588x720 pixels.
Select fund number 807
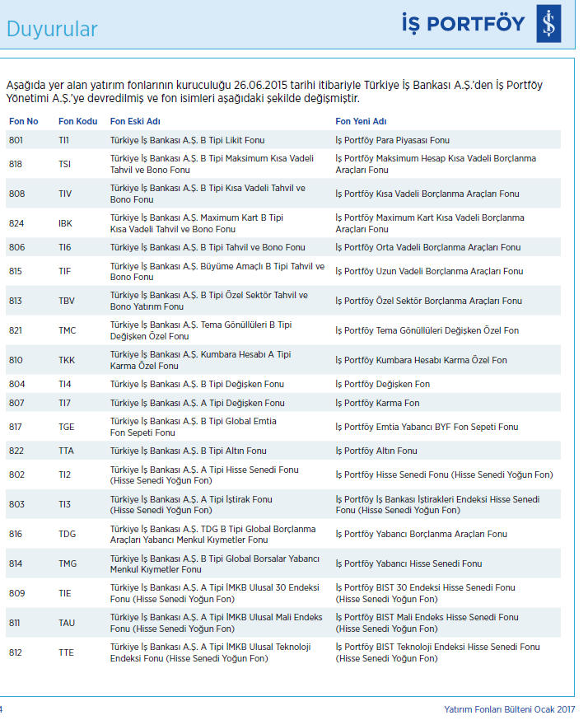(x=16, y=403)
